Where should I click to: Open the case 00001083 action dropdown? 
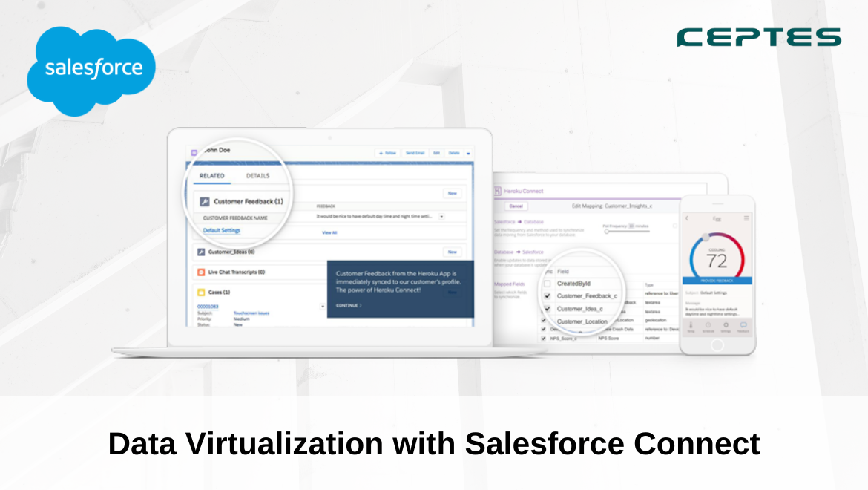(323, 306)
